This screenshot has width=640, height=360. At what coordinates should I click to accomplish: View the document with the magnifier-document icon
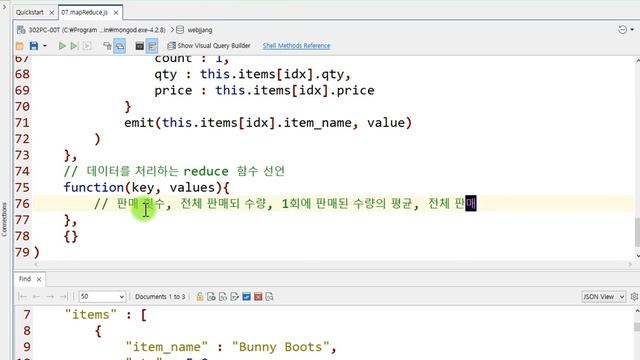pos(270,297)
